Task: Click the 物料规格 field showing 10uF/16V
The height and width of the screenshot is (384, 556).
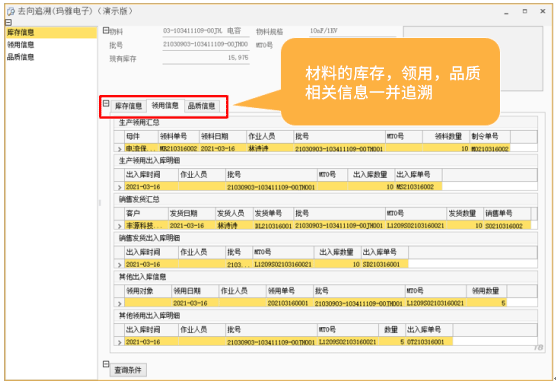Action: pos(352,31)
